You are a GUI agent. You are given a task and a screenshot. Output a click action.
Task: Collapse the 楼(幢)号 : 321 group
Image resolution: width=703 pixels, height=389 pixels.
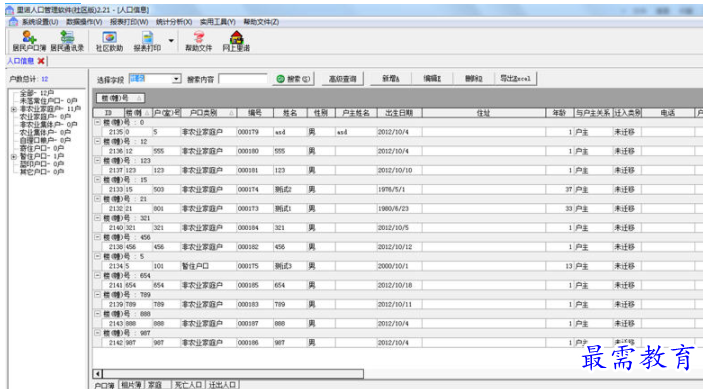pyautogui.click(x=97, y=218)
